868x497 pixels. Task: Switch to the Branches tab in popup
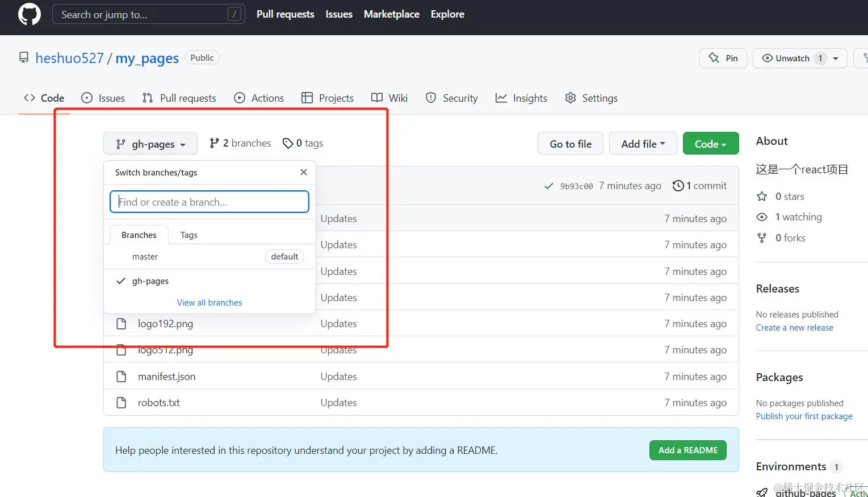click(139, 235)
